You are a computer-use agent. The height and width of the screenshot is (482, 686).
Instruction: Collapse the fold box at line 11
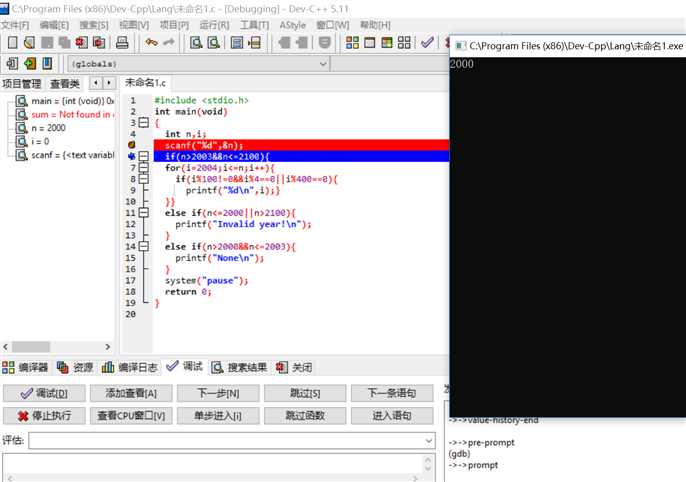[144, 213]
